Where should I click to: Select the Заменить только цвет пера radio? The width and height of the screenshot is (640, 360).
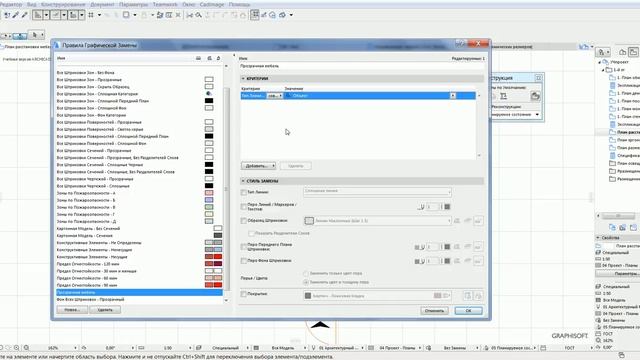tap(306, 273)
